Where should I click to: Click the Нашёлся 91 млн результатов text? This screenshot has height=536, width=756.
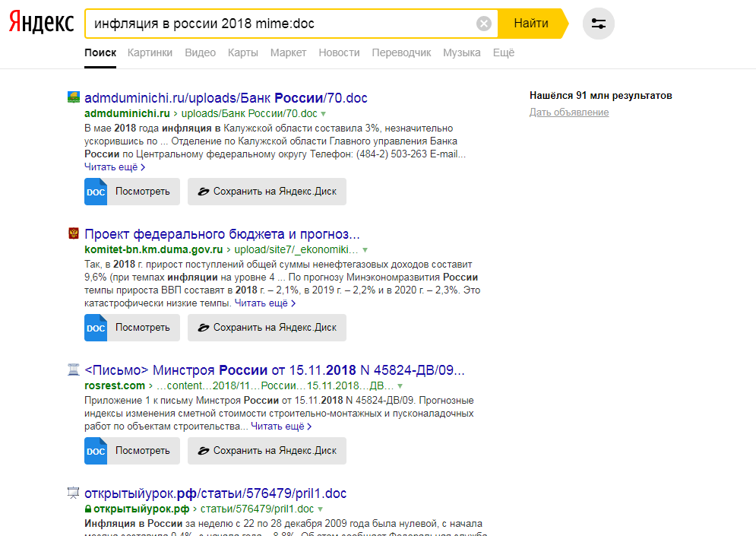pos(601,96)
